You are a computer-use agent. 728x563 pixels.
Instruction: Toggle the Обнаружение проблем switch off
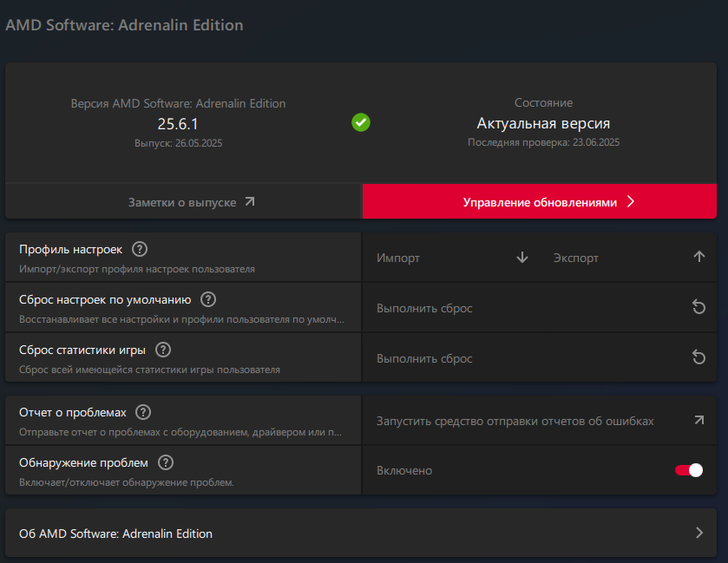click(689, 470)
